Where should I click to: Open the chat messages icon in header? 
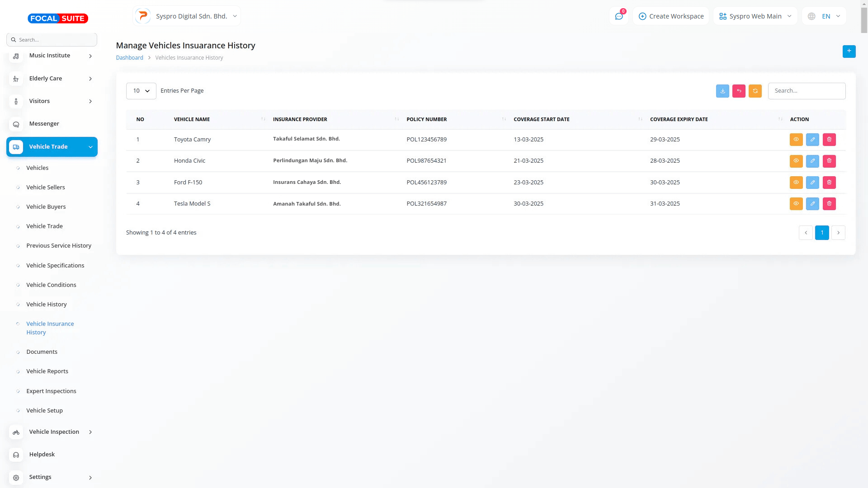pos(619,16)
